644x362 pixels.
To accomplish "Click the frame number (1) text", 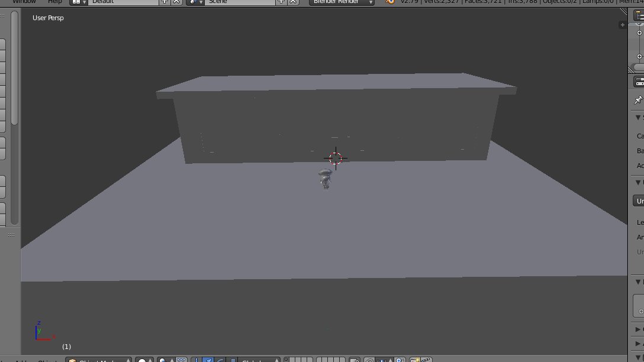I will [x=66, y=347].
